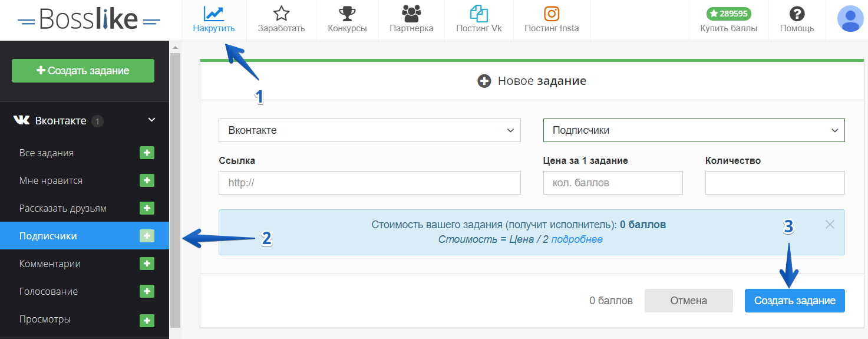
Task: Open the Постинг Vk tab
Action: pos(479,21)
